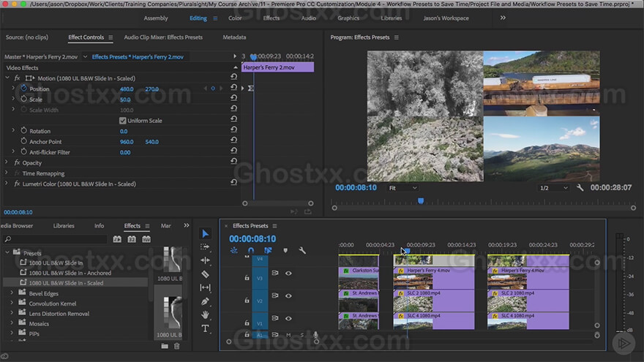Select the Track Select Forward tool
The height and width of the screenshot is (362, 644).
coord(205,246)
